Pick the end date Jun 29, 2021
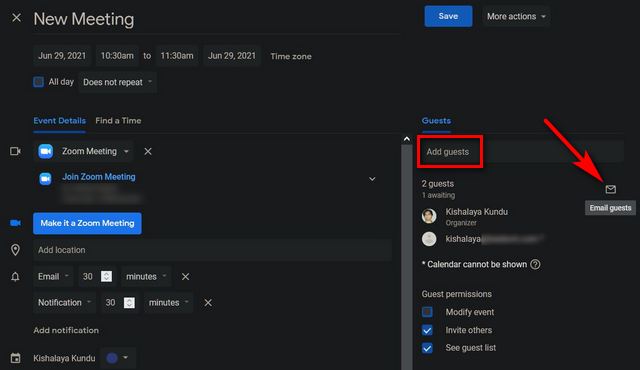 pyautogui.click(x=232, y=55)
